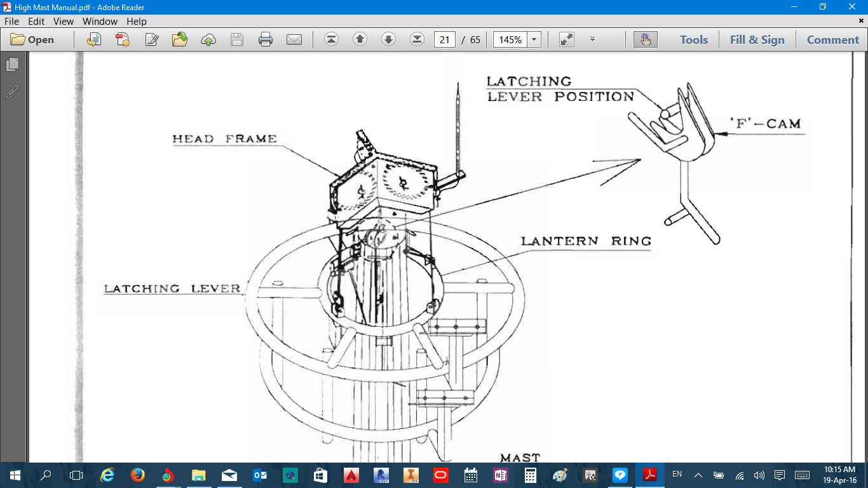This screenshot has height=488, width=868.
Task: Go to the previous page
Action: [x=360, y=39]
